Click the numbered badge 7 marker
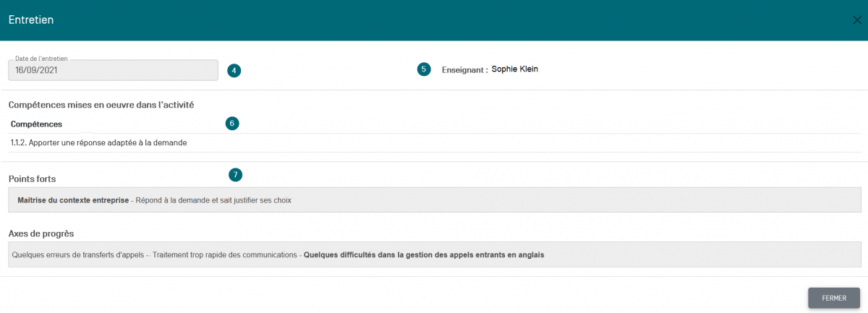 click(235, 174)
